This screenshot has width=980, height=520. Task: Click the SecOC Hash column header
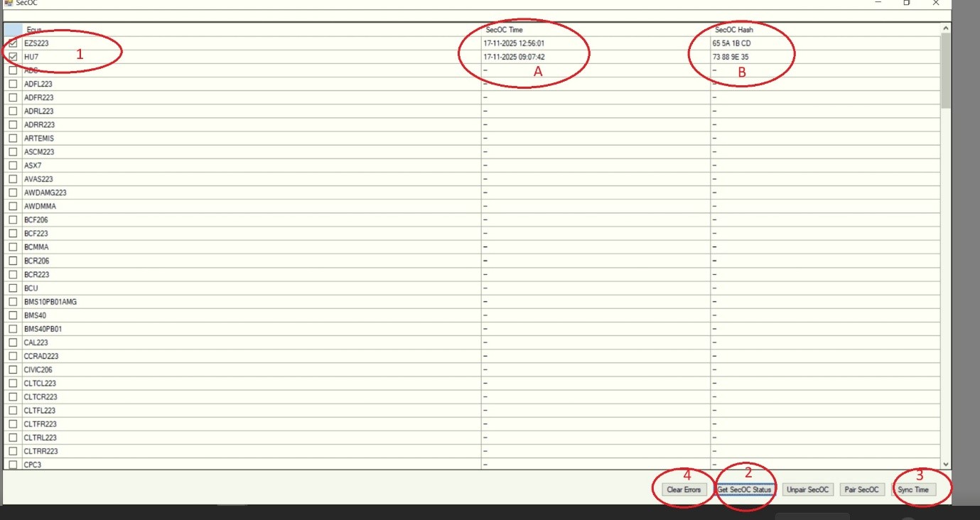click(733, 30)
